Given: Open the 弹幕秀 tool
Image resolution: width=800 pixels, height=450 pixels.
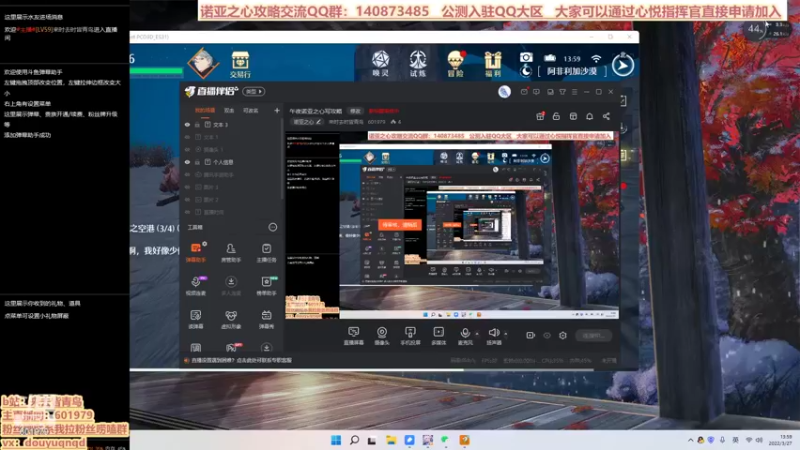Looking at the screenshot, I should (266, 319).
